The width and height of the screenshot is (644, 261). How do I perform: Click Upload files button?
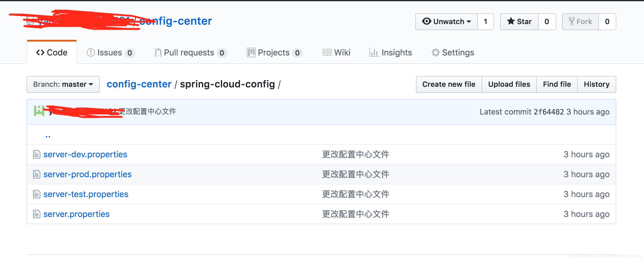pyautogui.click(x=509, y=84)
